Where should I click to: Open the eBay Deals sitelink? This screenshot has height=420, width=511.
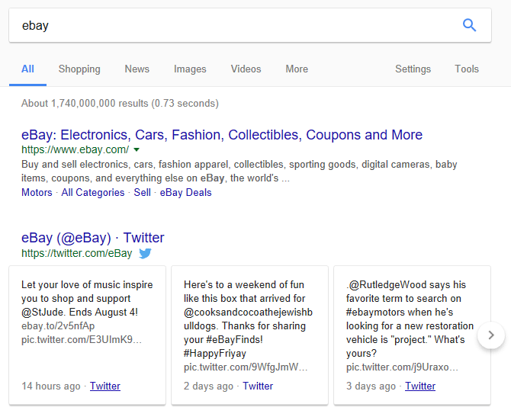click(x=185, y=192)
